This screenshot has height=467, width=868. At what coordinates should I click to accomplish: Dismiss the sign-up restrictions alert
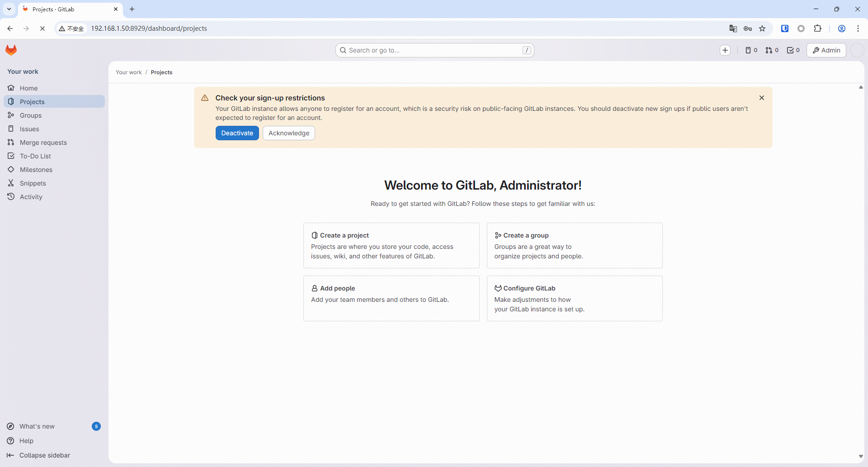tap(762, 98)
